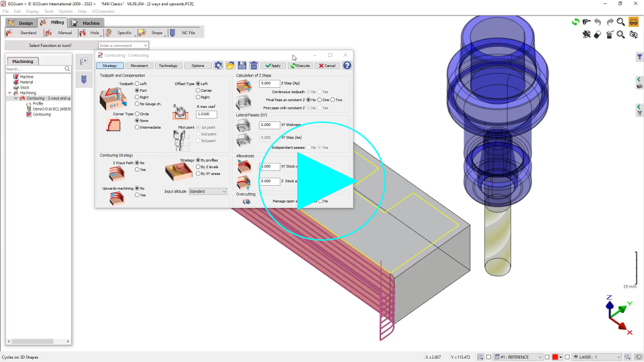Select the Right toolpath radio option

click(137, 97)
